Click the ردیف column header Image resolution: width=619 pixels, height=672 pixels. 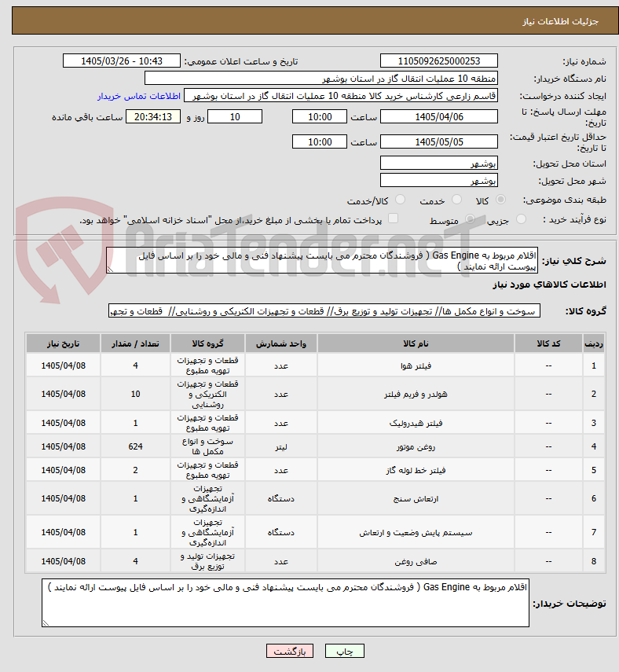point(594,343)
